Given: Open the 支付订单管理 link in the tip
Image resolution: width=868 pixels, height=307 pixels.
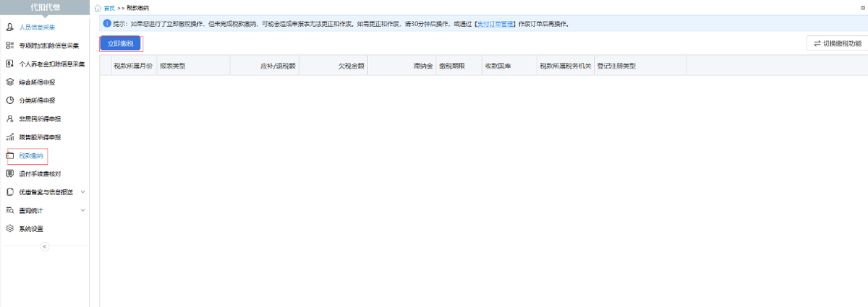Looking at the screenshot, I should 495,24.
